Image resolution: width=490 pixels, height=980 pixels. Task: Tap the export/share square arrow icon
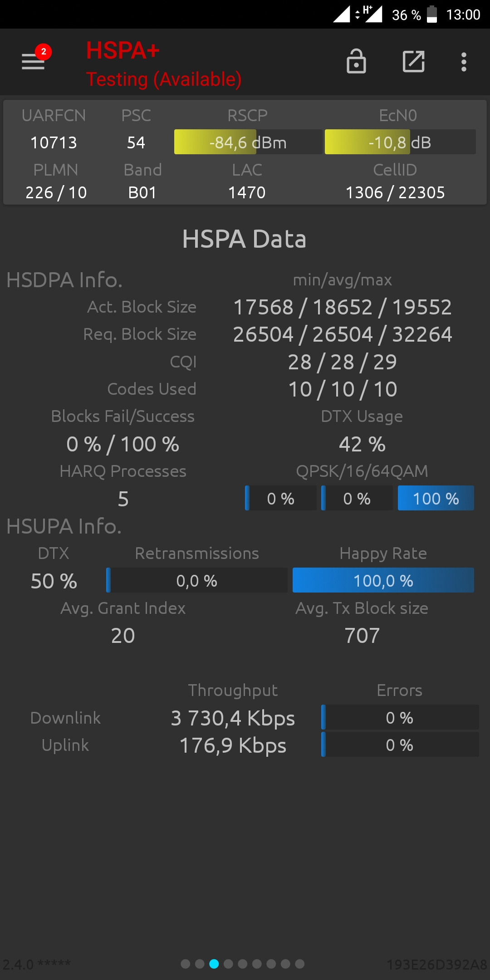414,61
